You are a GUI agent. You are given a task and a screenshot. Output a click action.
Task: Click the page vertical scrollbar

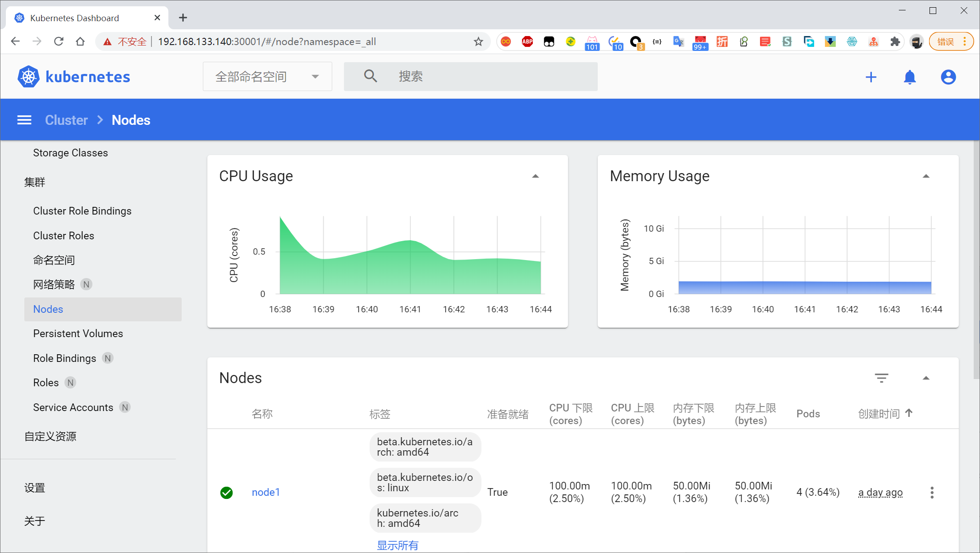click(976, 259)
